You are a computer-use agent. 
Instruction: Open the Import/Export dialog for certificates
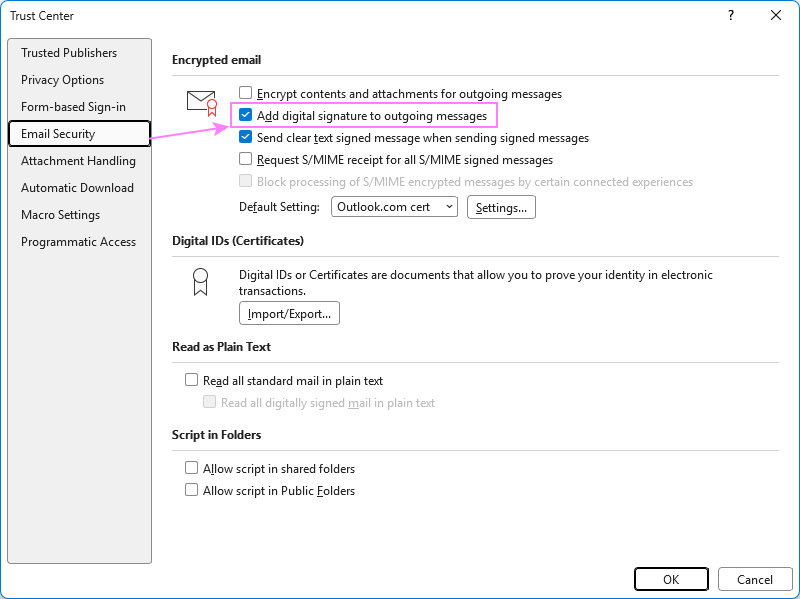[x=289, y=312]
